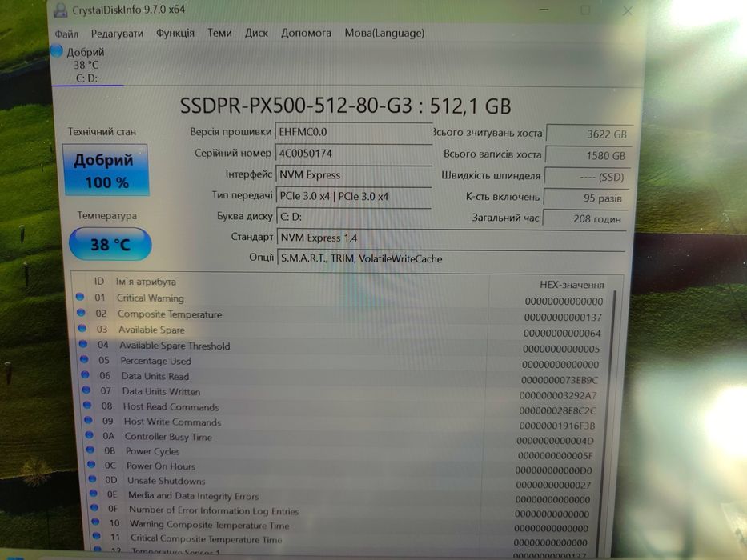Click the blue health status orb on disk tab
747x560 pixels.
coord(57,50)
